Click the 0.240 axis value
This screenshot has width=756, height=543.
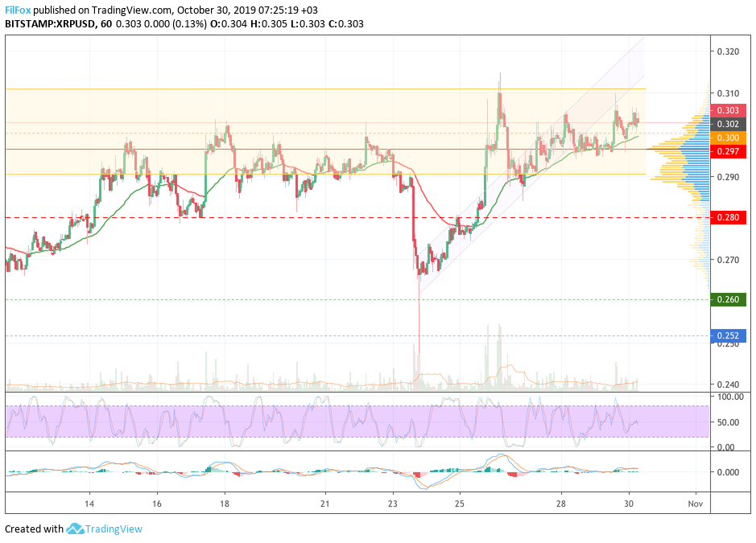(728, 385)
